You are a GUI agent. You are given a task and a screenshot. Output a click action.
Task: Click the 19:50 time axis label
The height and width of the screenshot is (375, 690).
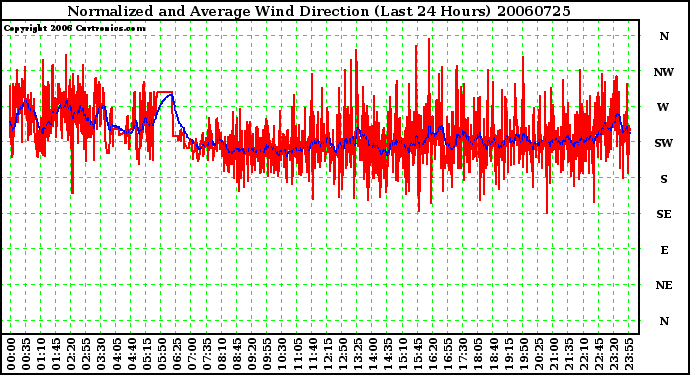[x=523, y=354]
